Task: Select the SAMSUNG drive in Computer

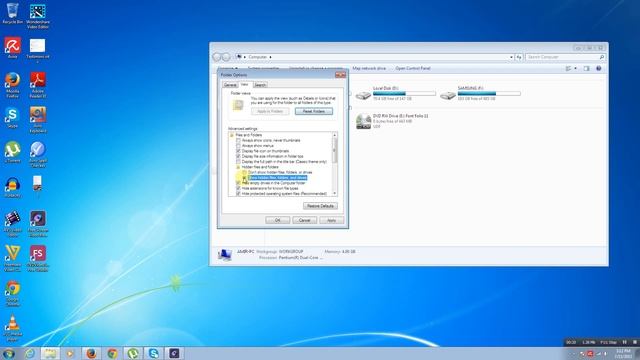Action: click(x=480, y=93)
